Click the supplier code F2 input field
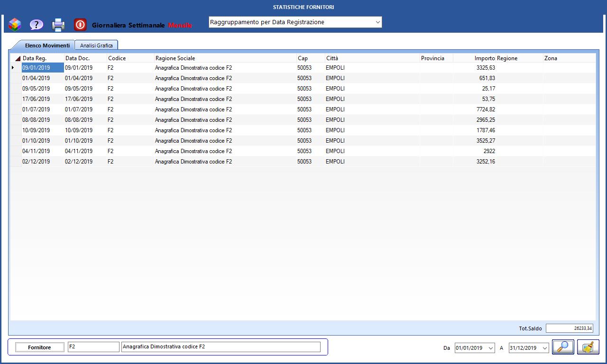 (93, 347)
